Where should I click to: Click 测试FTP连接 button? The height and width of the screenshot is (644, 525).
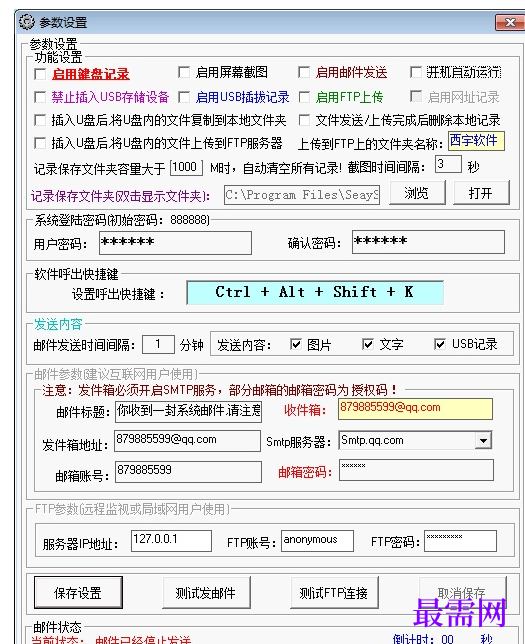tap(334, 593)
